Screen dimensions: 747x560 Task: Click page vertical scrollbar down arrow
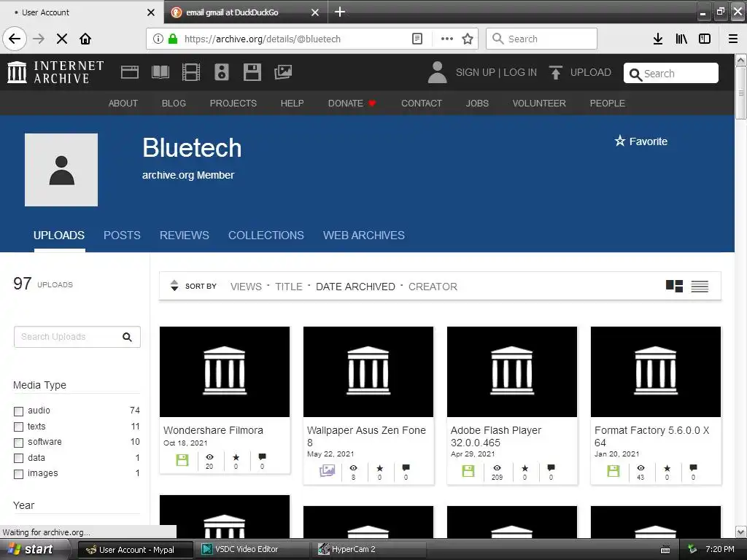click(x=740, y=532)
